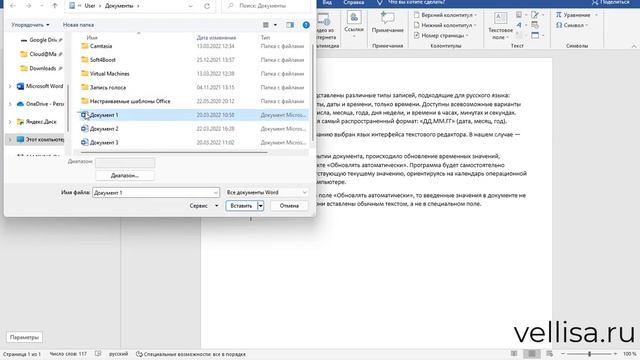Click the Имя файла input field
The height and width of the screenshot is (360, 640).
click(156, 192)
